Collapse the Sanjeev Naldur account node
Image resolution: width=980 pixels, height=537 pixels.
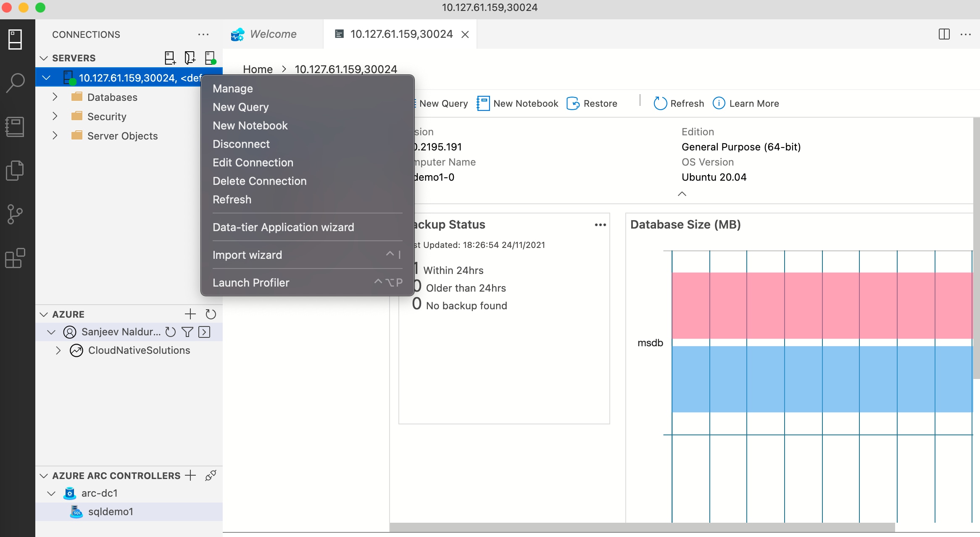pos(51,332)
